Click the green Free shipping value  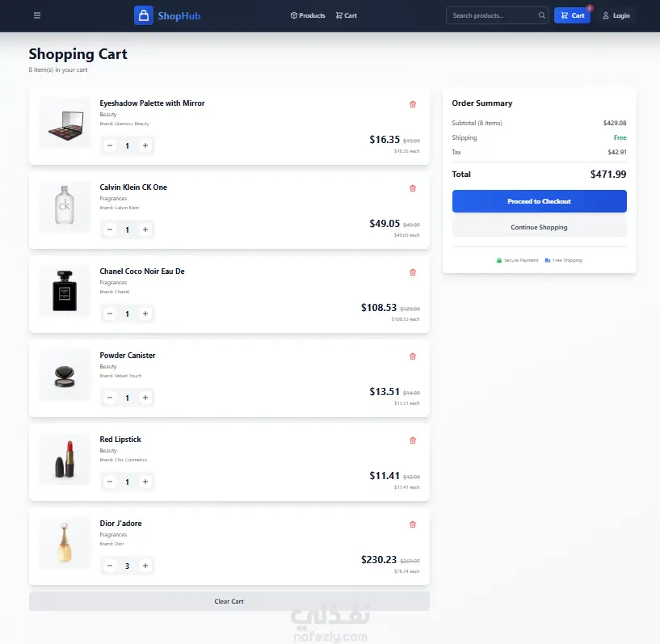pyautogui.click(x=620, y=137)
